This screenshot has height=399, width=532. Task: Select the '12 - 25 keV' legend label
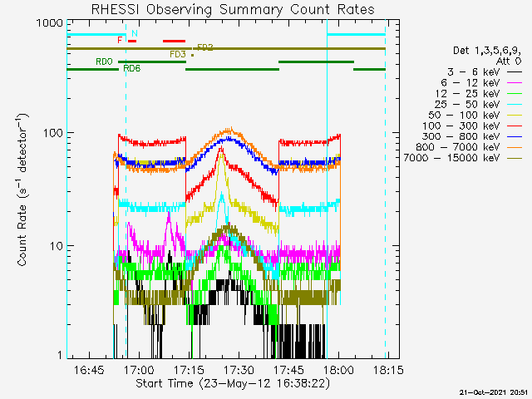[467, 93]
